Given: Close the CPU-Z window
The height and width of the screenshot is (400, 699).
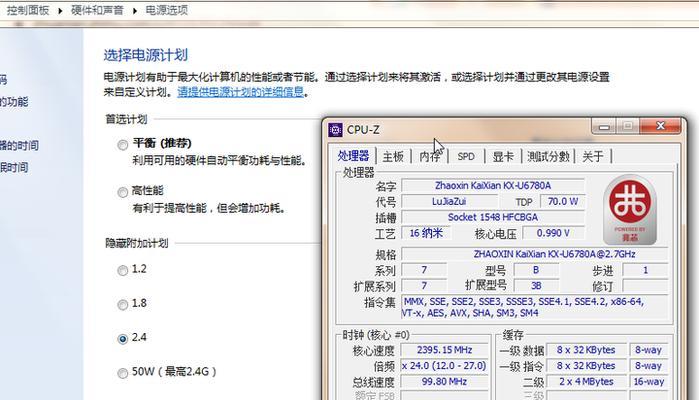Looking at the screenshot, I should coord(661,126).
